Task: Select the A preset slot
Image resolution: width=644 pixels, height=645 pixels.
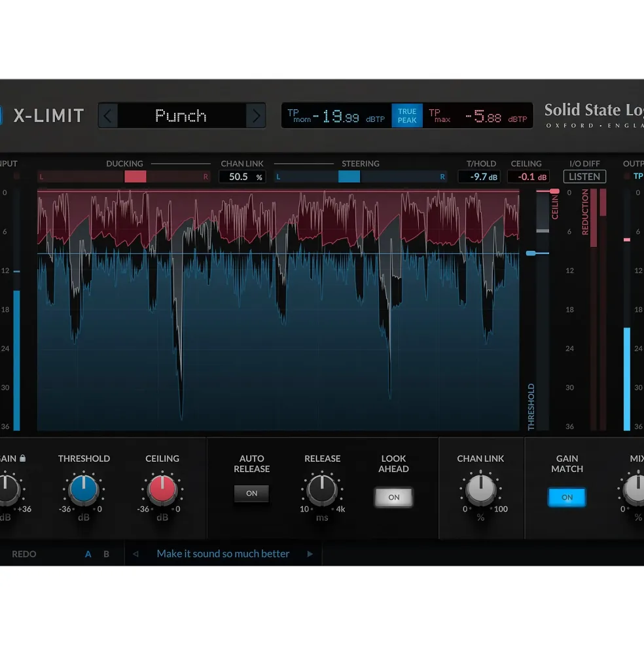Action: click(x=88, y=554)
